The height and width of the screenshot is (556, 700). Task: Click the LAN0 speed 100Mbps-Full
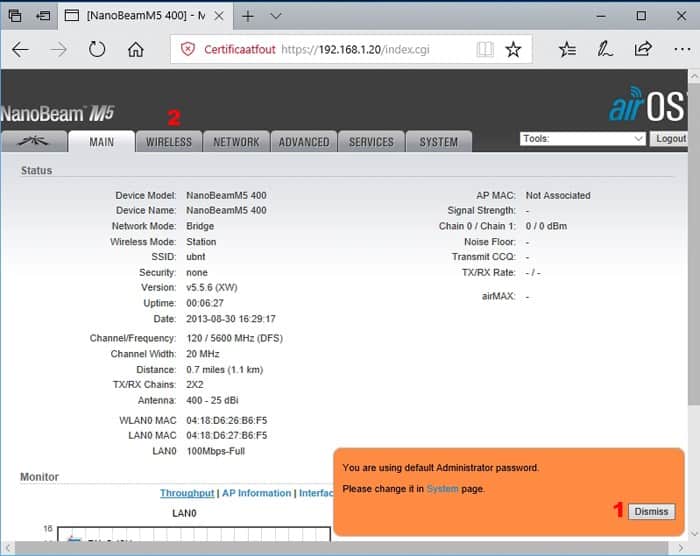[x=216, y=451]
